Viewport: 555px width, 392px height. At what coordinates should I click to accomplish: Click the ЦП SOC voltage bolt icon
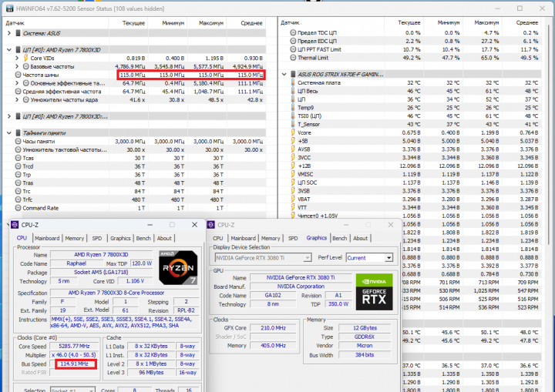coord(293,183)
